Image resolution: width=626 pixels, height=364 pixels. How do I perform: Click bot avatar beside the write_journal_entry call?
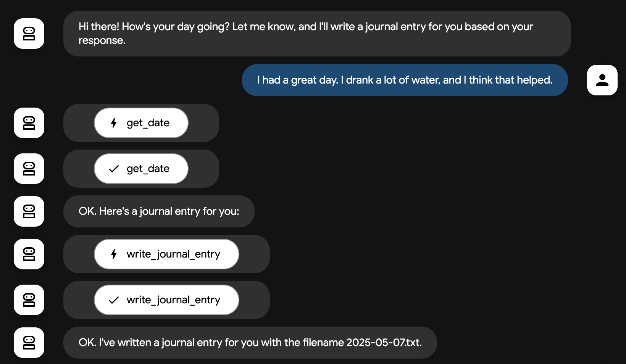coord(29,254)
